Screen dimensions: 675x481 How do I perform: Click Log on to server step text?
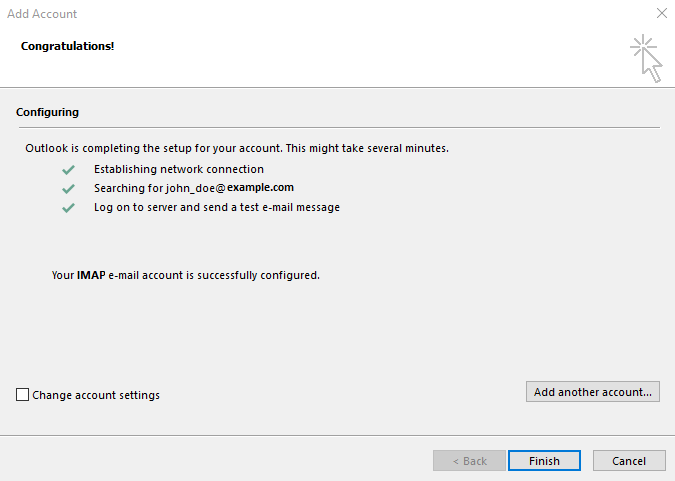(x=217, y=207)
